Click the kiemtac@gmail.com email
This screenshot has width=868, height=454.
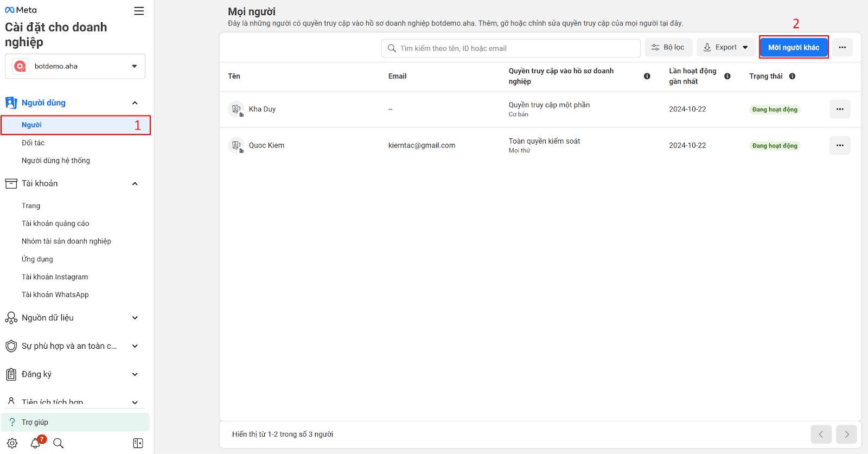click(422, 145)
